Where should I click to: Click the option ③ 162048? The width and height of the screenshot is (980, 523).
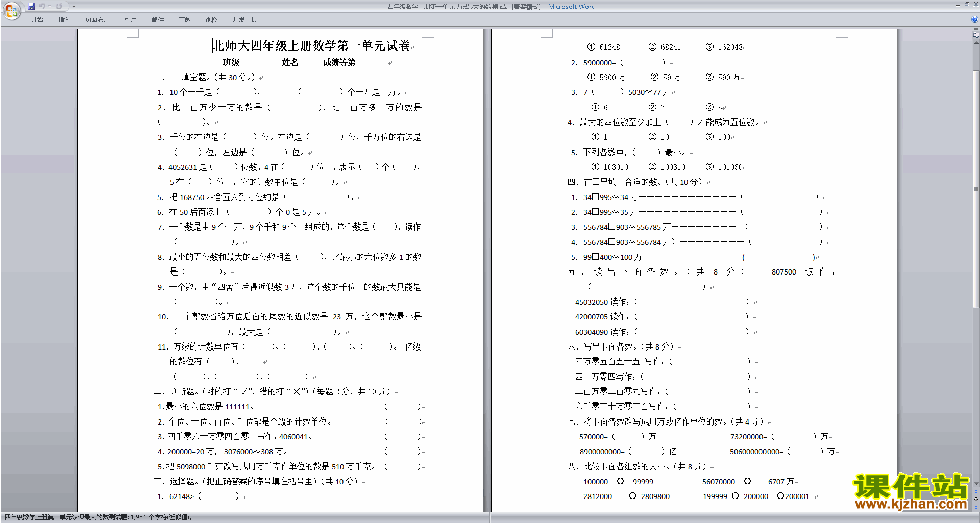point(724,47)
